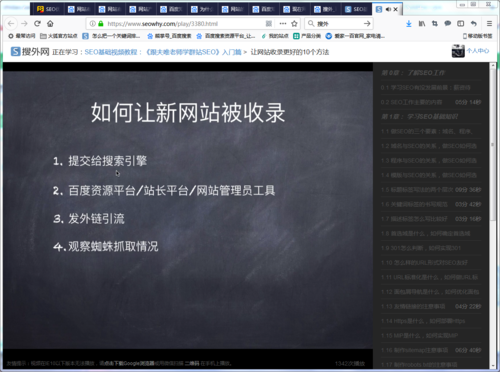Switch to the tab titled 为什
The height and width of the screenshot is (372, 500).
pos(202,9)
